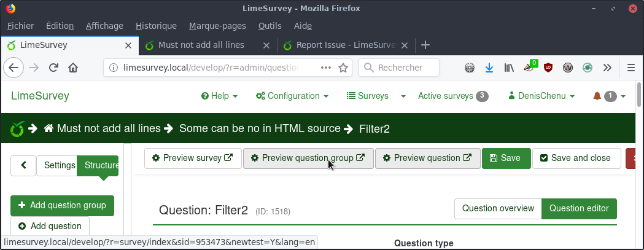Viewport: 644px width, 250px height.
Task: Open the Firefox downloads arrow icon
Action: point(489,68)
